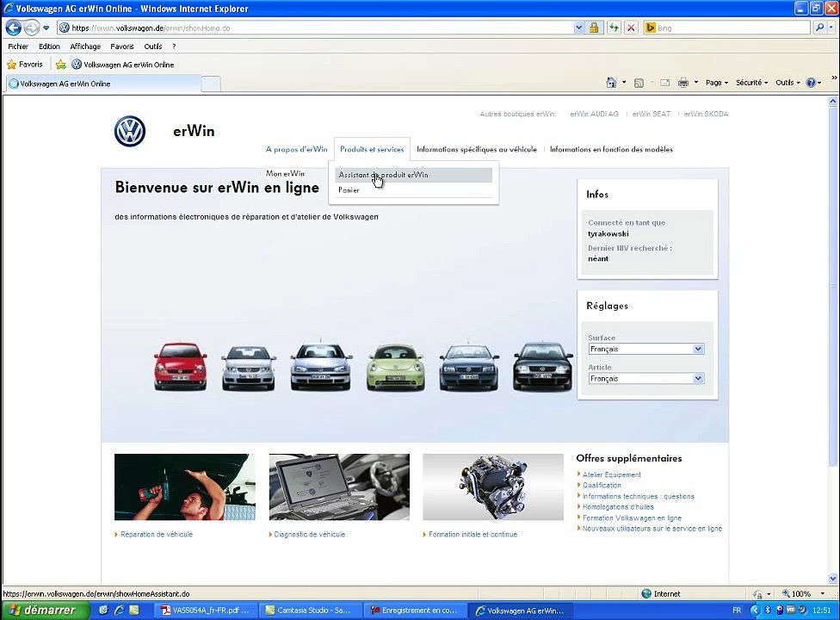The height and width of the screenshot is (620, 840).
Task: Switch to Enregistrement en cours taskbar window
Action: point(414,611)
